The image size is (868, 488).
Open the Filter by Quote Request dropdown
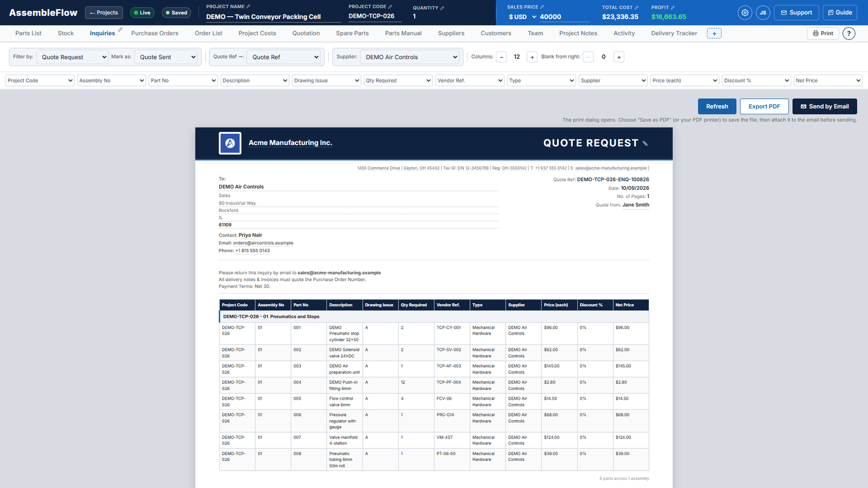(73, 57)
